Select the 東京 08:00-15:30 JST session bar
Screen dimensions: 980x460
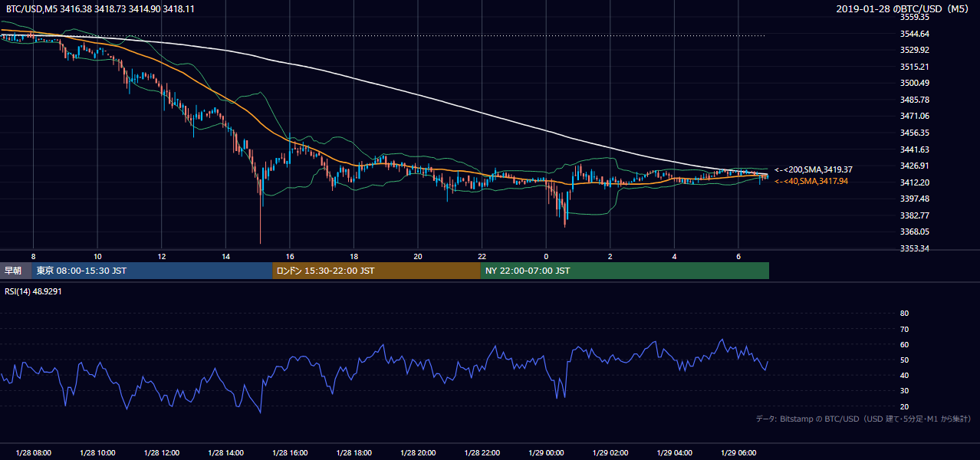(x=152, y=271)
